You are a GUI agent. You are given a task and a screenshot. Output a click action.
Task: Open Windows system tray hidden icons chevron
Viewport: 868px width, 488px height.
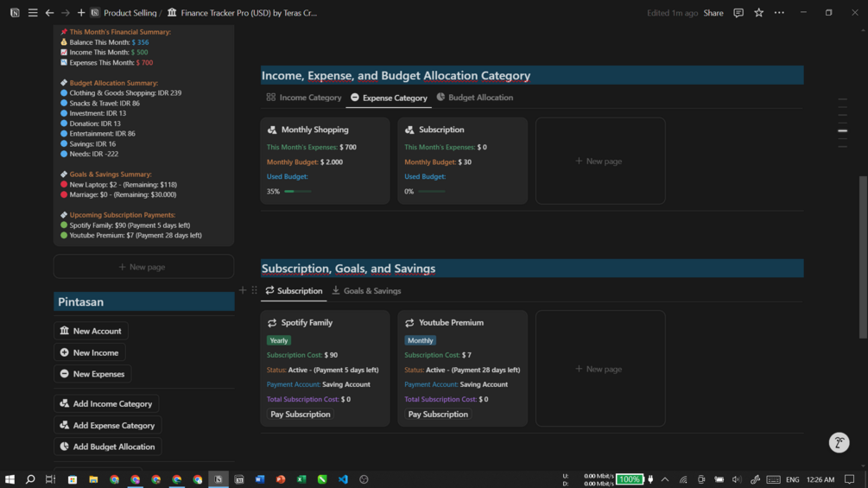(x=665, y=479)
